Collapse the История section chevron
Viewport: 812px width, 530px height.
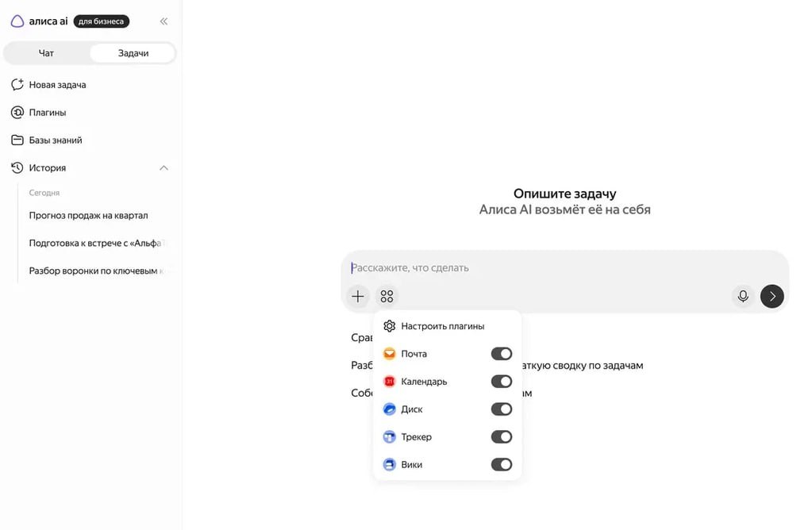(164, 167)
